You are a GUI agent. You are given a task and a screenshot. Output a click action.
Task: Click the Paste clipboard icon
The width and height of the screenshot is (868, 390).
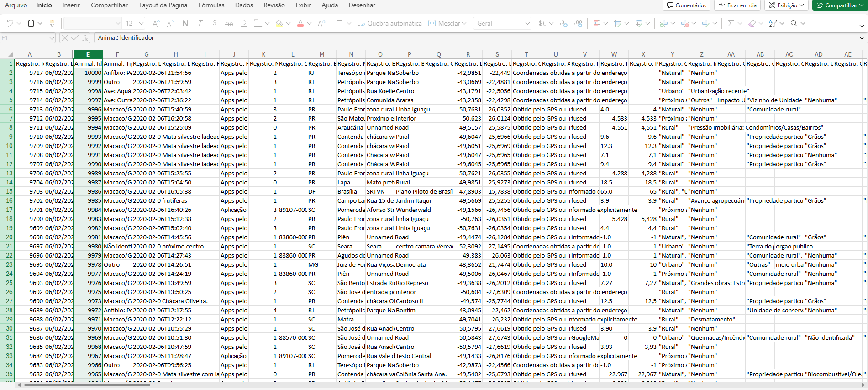pos(31,23)
